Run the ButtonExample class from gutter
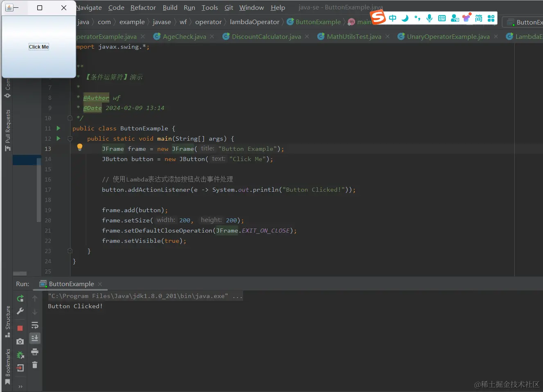 pyautogui.click(x=59, y=128)
